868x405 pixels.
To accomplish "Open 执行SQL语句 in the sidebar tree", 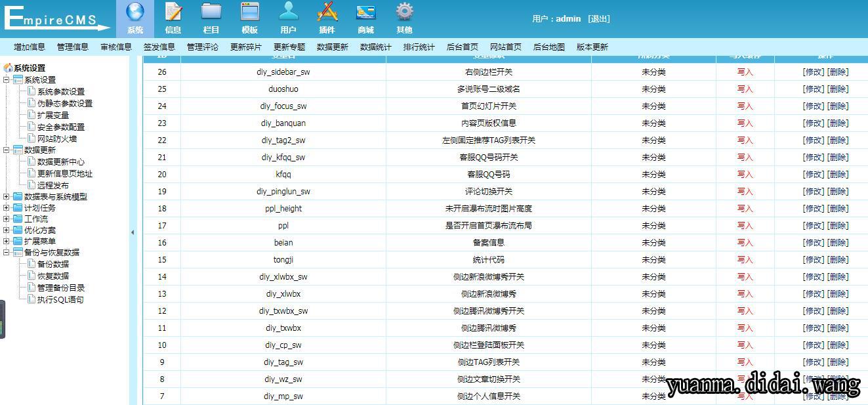I will 60,300.
